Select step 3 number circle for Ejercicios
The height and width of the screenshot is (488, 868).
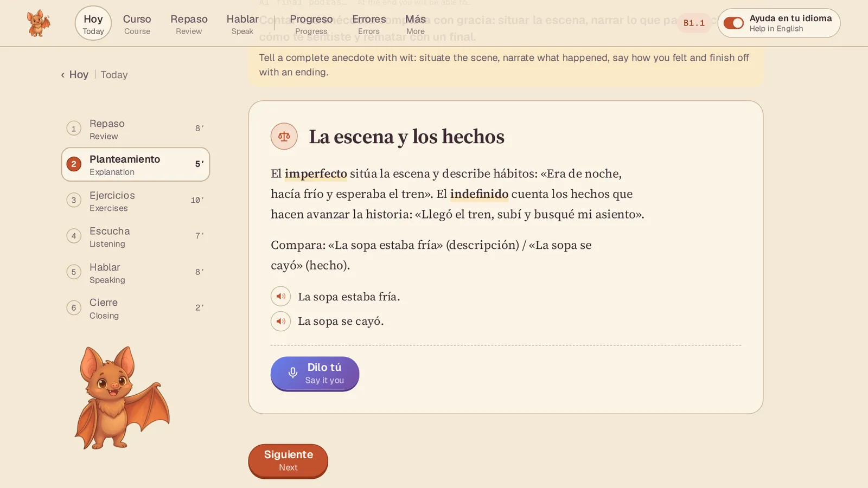pyautogui.click(x=74, y=200)
